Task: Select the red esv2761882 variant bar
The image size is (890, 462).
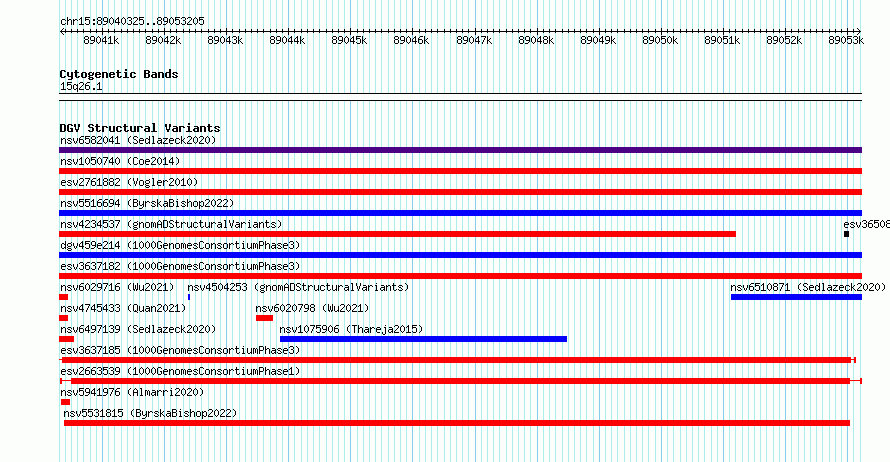Action: [x=460, y=192]
